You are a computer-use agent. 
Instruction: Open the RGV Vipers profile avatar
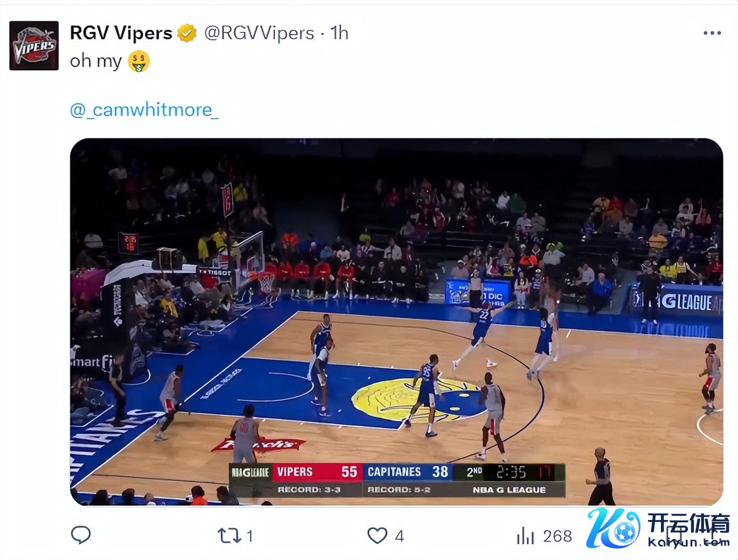pyautogui.click(x=34, y=46)
